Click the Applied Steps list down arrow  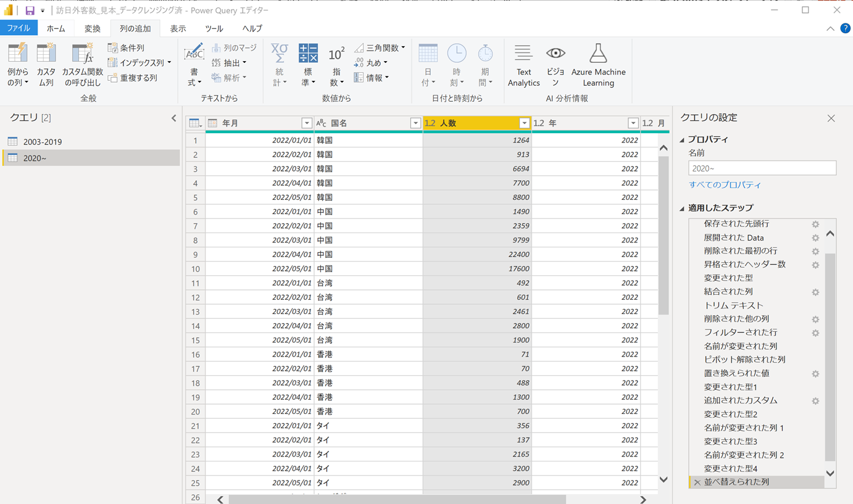pyautogui.click(x=830, y=474)
